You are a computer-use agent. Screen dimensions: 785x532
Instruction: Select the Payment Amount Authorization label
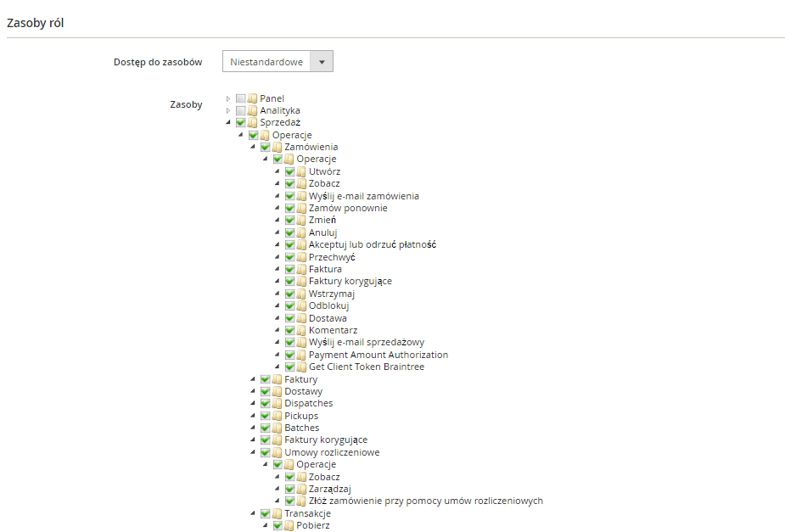[x=378, y=355]
